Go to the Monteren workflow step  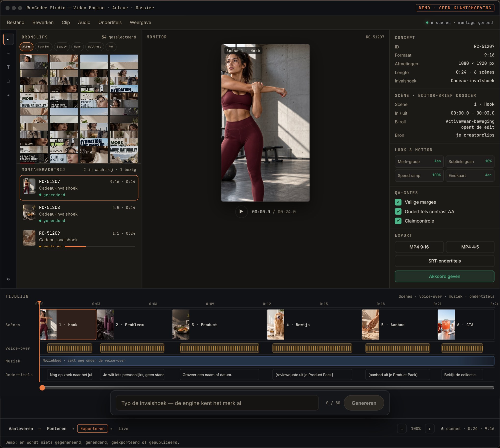pos(57,429)
